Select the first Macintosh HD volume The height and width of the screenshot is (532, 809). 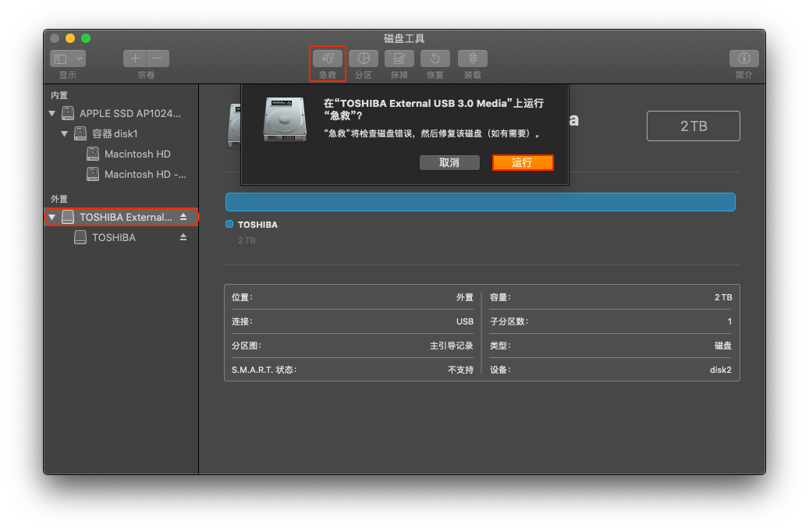pos(137,154)
